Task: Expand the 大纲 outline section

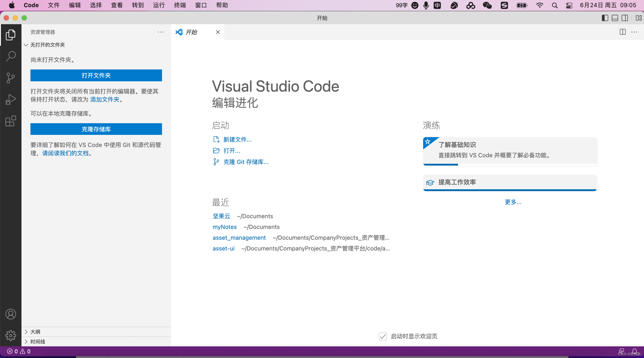Action: (35, 332)
